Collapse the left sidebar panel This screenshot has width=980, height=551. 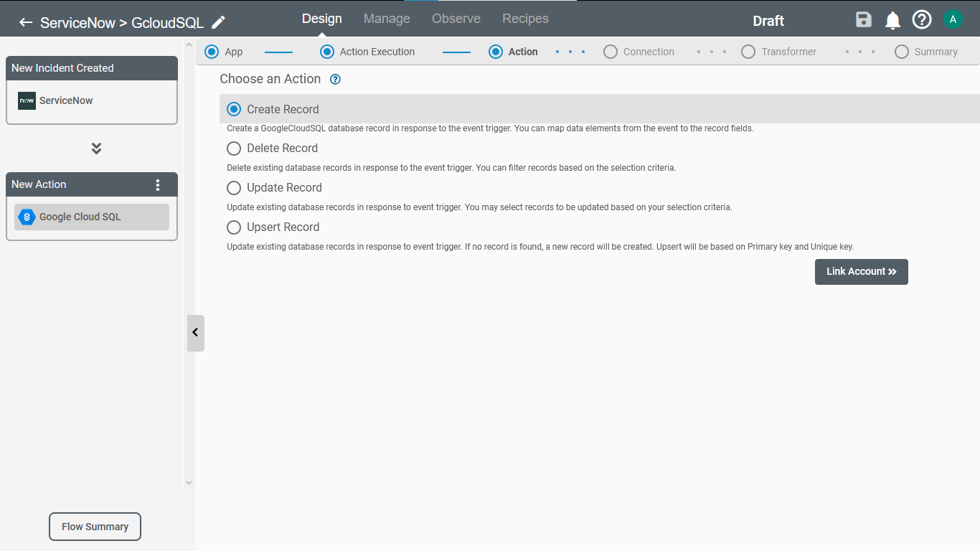195,333
